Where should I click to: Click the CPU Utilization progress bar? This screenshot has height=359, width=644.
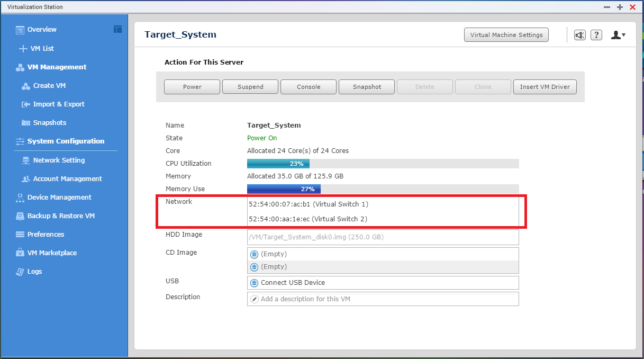click(383, 164)
